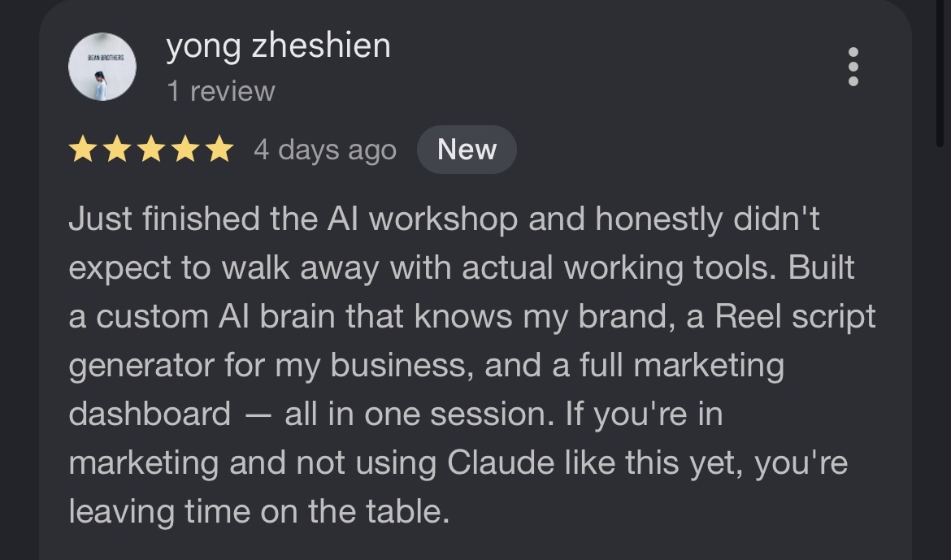This screenshot has height=560, width=951.
Task: Open the reviewer name yong zheshien
Action: click(278, 46)
